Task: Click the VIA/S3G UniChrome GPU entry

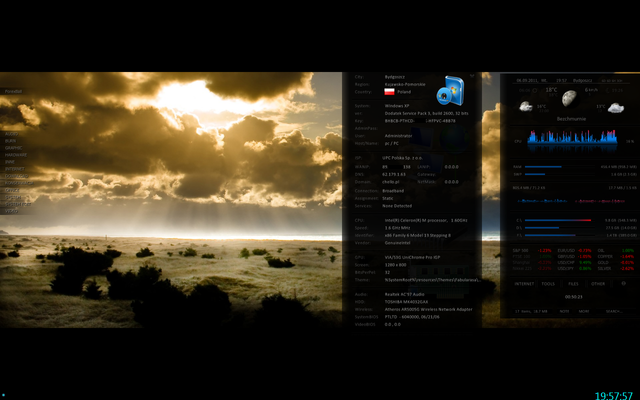Action: pos(412,258)
